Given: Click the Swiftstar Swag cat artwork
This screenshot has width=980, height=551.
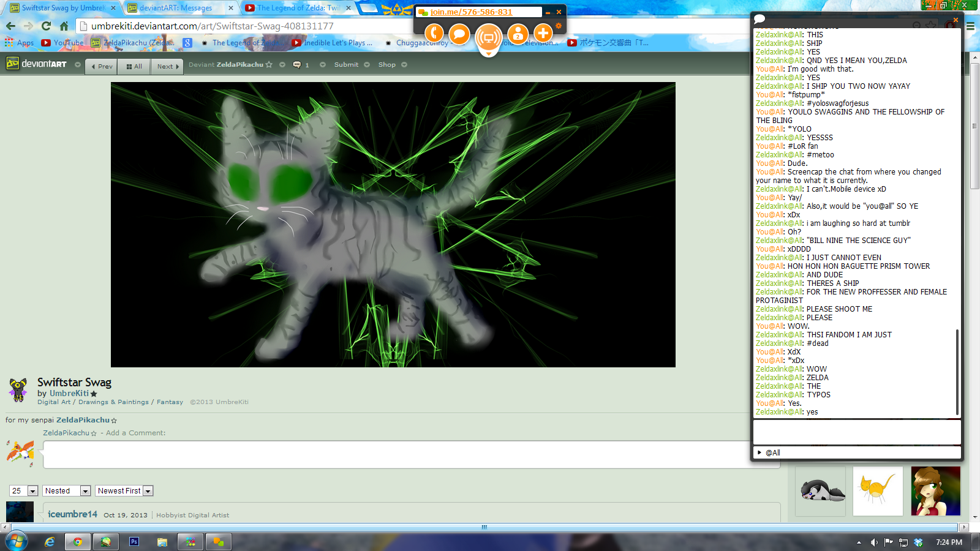Looking at the screenshot, I should (x=393, y=225).
